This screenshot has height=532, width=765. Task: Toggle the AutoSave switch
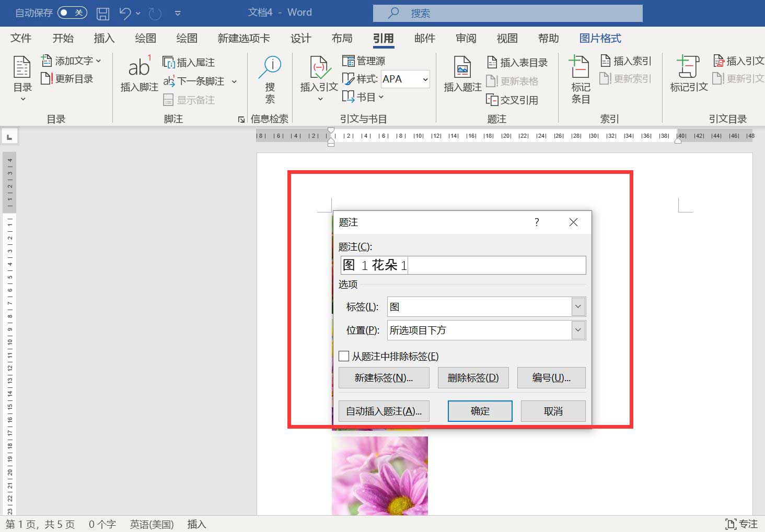pos(72,13)
